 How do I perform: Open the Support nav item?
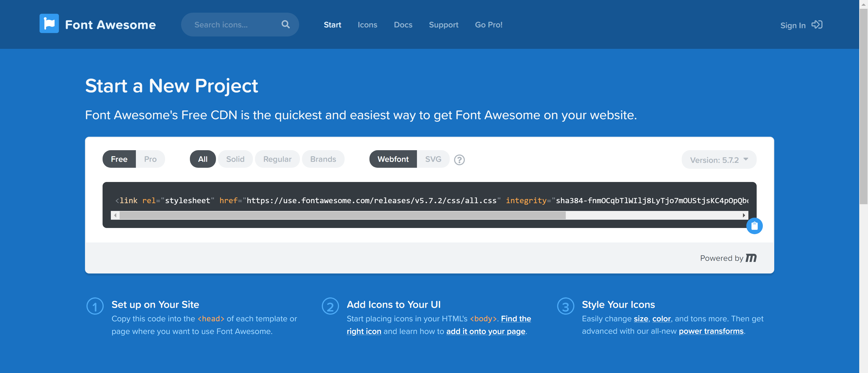click(x=444, y=25)
